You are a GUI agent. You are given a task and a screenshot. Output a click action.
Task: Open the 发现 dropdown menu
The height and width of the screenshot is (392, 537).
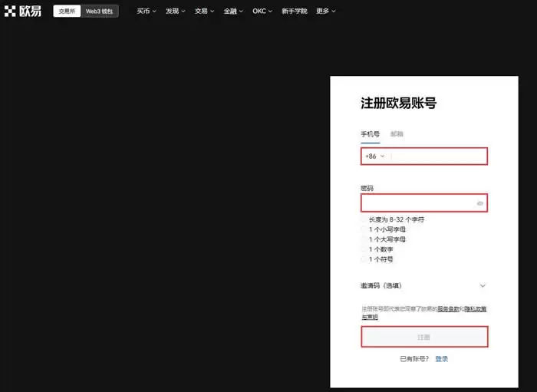point(176,12)
